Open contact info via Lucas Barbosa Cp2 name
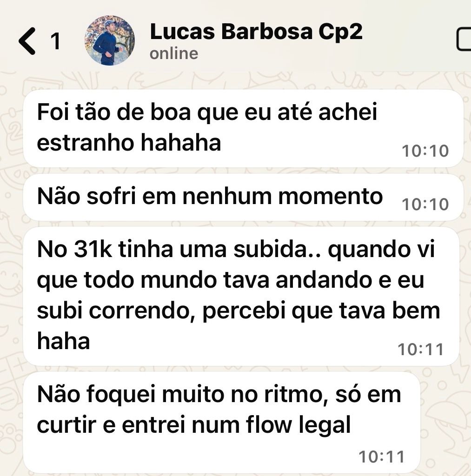This screenshot has width=471, height=476. click(256, 32)
